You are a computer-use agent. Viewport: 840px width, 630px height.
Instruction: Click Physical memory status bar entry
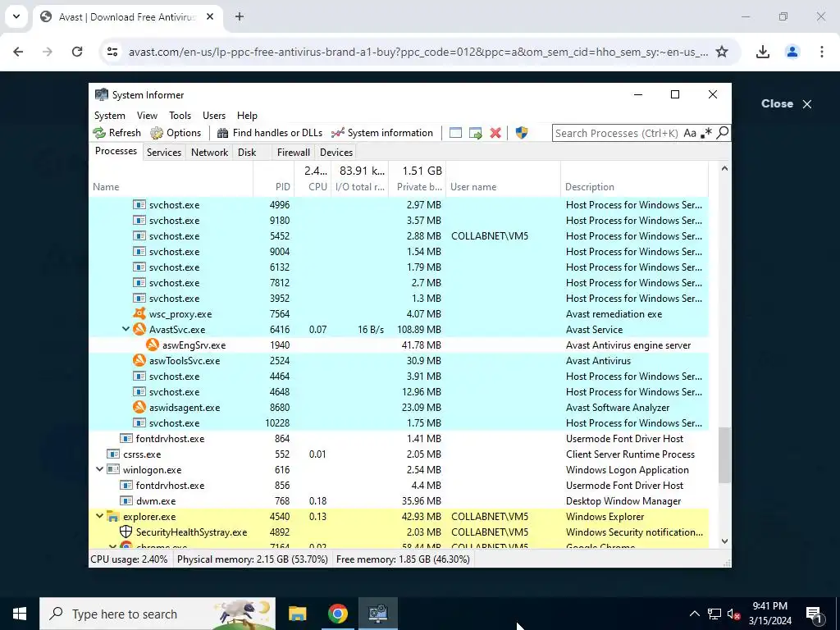click(253, 559)
